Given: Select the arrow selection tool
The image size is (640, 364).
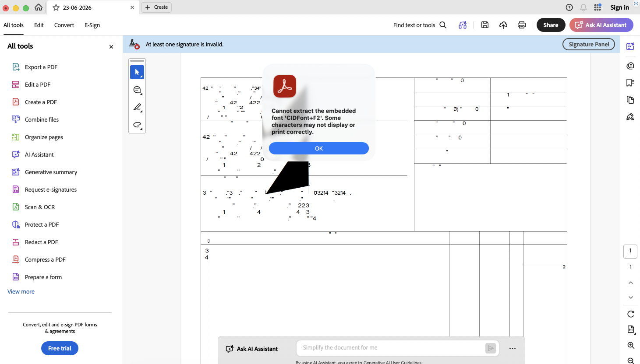Looking at the screenshot, I should pos(137,72).
